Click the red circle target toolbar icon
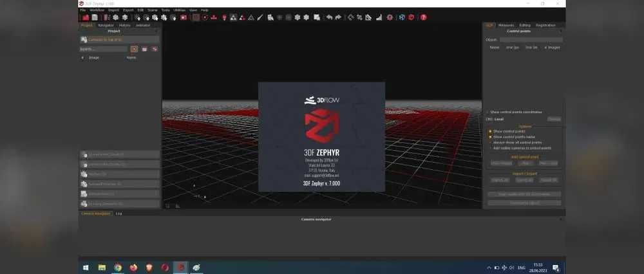This screenshot has width=644, height=274. point(205,17)
